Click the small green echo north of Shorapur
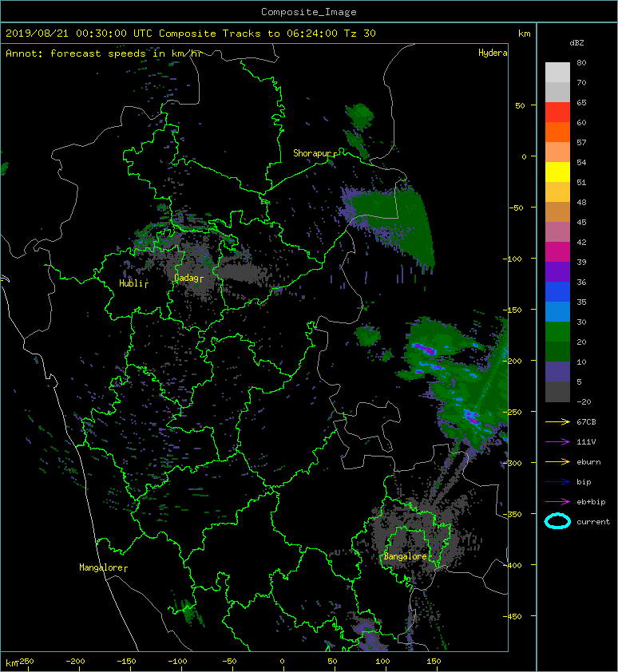 pos(360,116)
